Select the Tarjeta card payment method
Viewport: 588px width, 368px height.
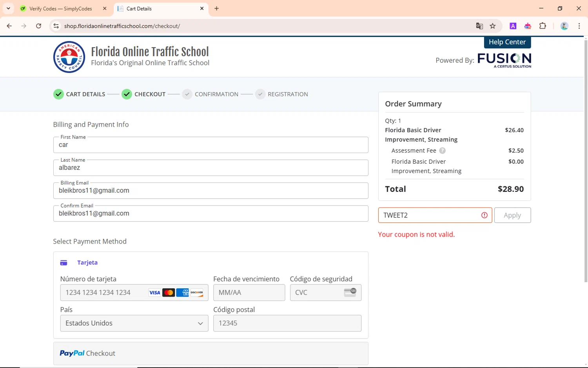tap(87, 262)
